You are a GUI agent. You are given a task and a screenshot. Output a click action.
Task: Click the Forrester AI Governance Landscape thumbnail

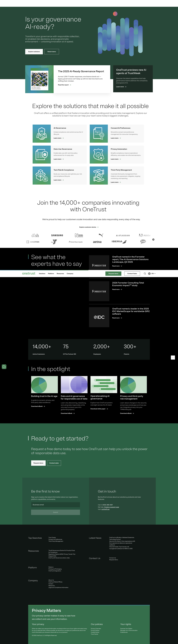[99, 262]
